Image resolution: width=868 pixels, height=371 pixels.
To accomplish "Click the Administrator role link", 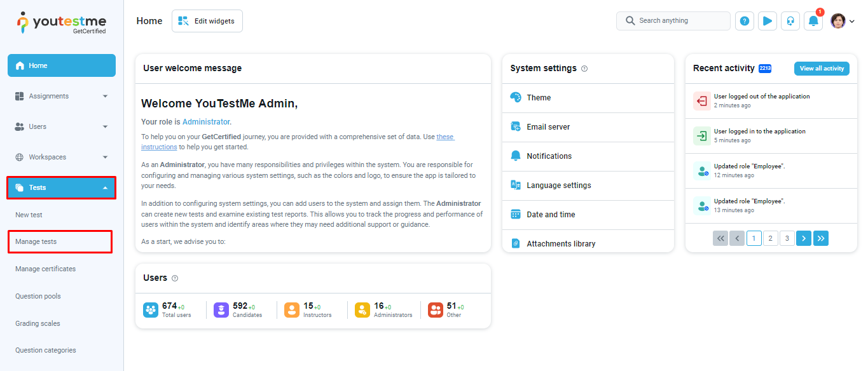I will click(206, 121).
